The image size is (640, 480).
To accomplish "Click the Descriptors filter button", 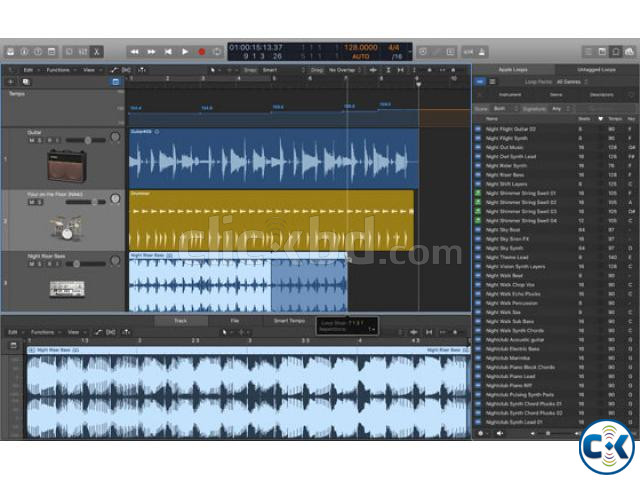I will click(601, 95).
